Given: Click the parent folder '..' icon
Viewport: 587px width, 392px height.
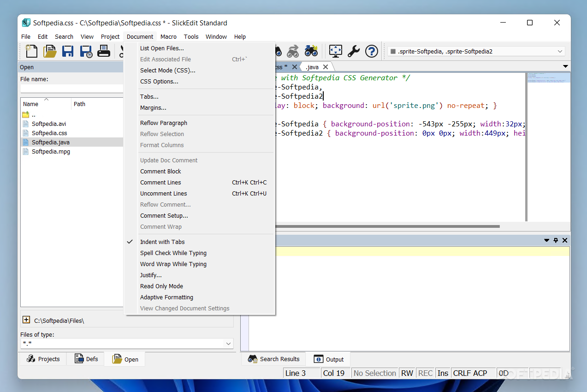Looking at the screenshot, I should point(26,114).
